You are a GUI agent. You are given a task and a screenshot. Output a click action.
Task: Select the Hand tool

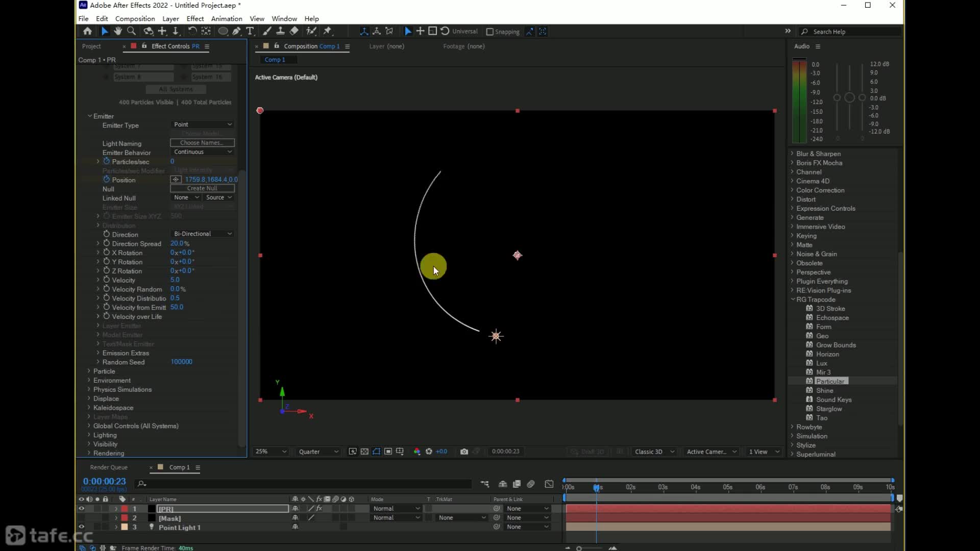click(x=118, y=31)
